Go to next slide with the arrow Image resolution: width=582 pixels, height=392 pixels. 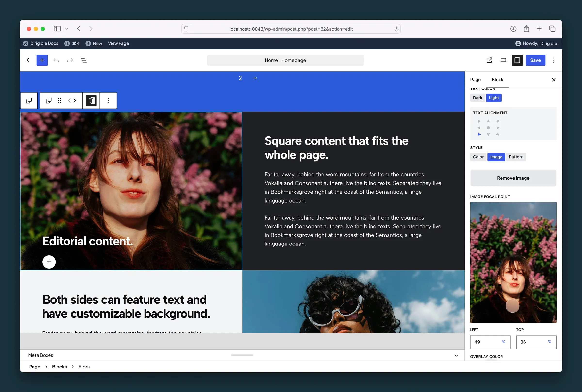[255, 78]
